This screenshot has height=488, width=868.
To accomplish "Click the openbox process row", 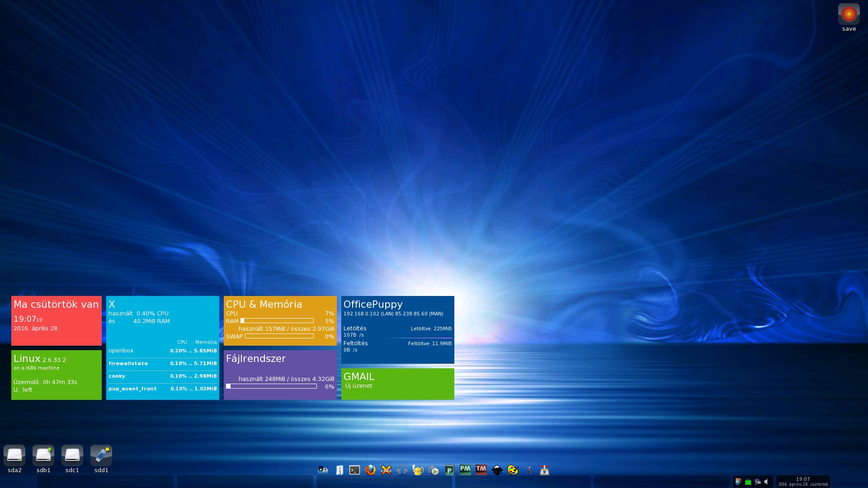I will [x=163, y=351].
